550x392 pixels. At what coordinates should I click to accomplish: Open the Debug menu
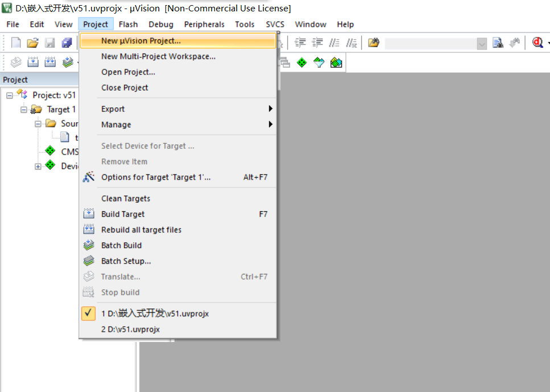(160, 24)
